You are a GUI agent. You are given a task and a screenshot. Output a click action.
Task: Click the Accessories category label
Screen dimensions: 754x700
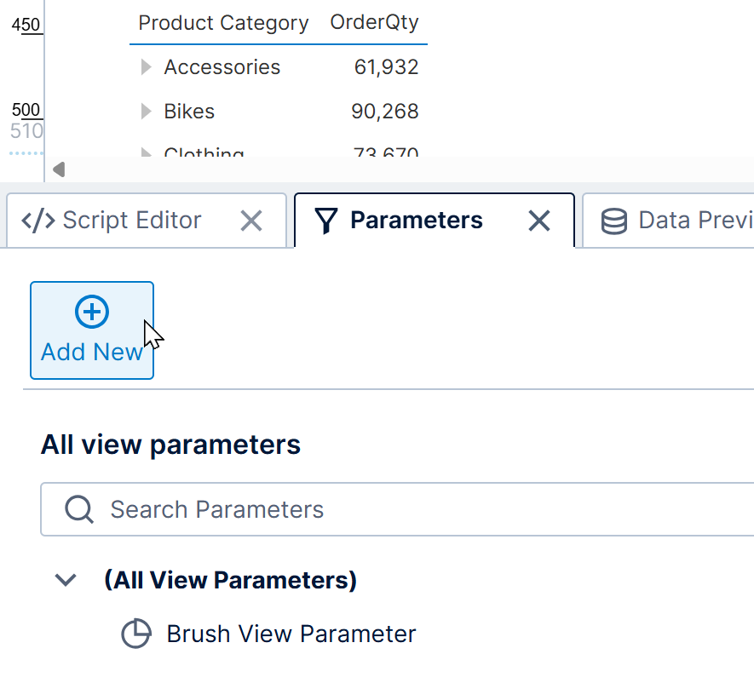pyautogui.click(x=222, y=67)
